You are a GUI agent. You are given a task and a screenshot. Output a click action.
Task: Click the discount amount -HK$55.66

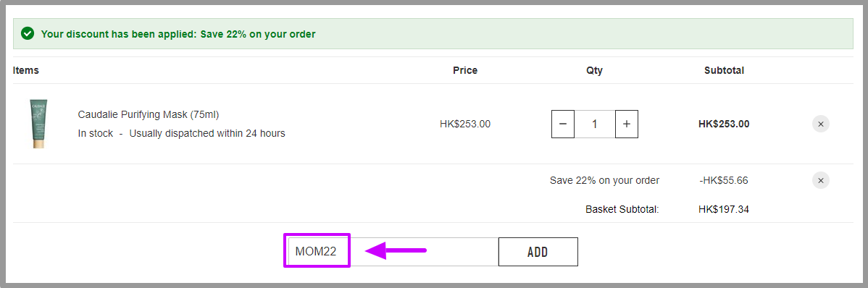[724, 180]
